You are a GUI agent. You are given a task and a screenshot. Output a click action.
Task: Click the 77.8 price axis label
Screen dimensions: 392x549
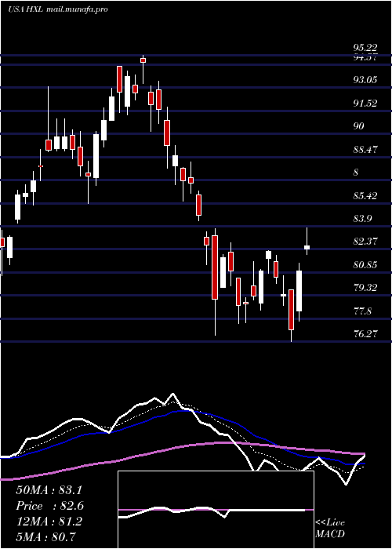362,311
